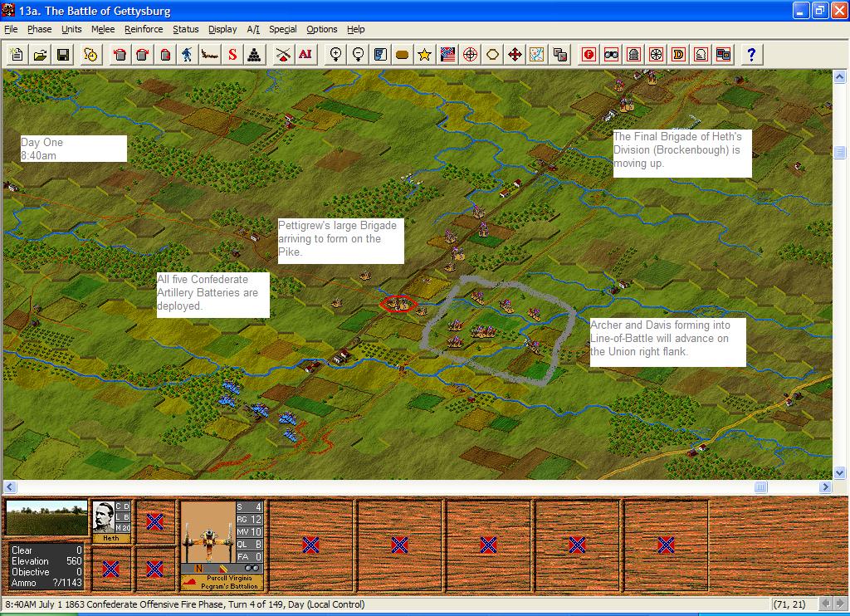
Task: Click the status bar phase description text
Action: [x=185, y=604]
